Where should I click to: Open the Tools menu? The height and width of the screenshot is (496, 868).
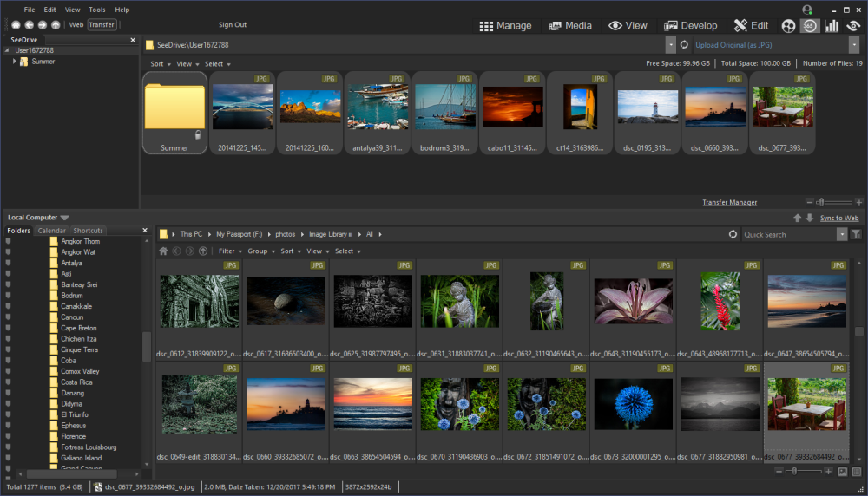(97, 10)
